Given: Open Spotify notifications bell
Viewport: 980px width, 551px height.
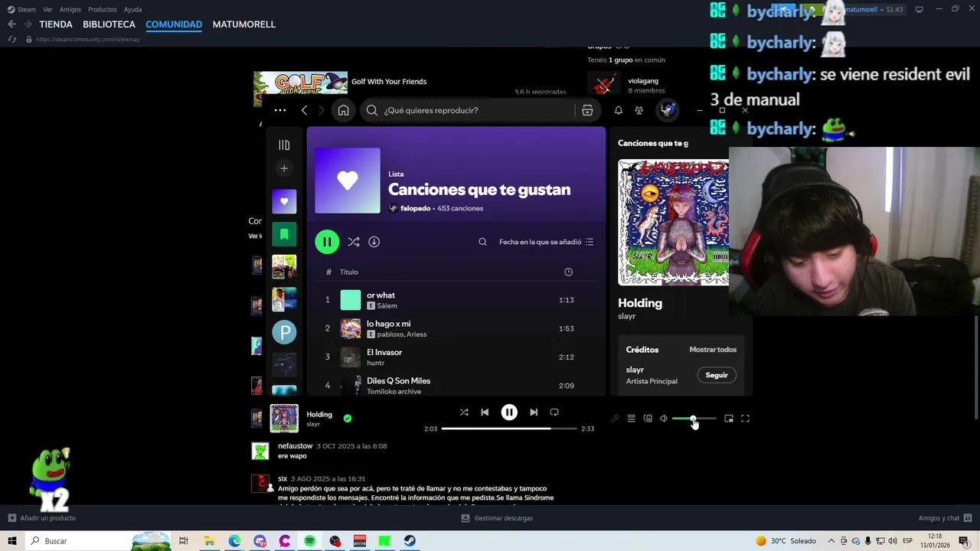Looking at the screenshot, I should tap(618, 110).
